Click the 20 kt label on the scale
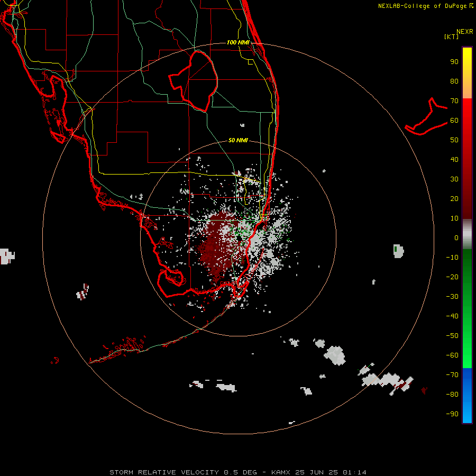476x476 pixels. click(454, 198)
